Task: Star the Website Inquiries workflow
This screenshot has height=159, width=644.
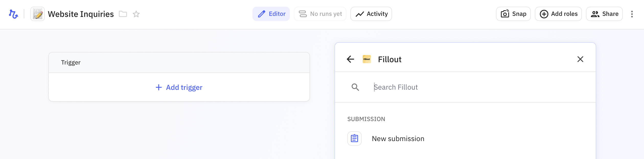Action: coord(136,14)
